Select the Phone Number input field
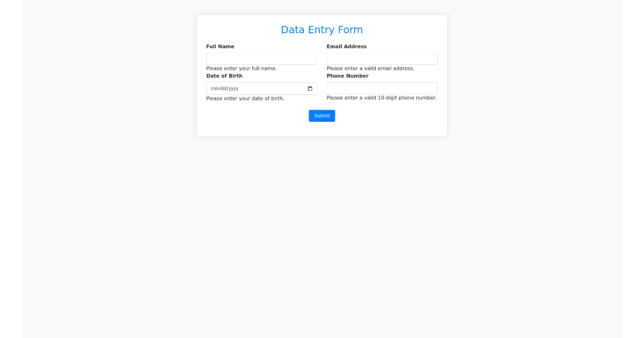 click(382, 89)
